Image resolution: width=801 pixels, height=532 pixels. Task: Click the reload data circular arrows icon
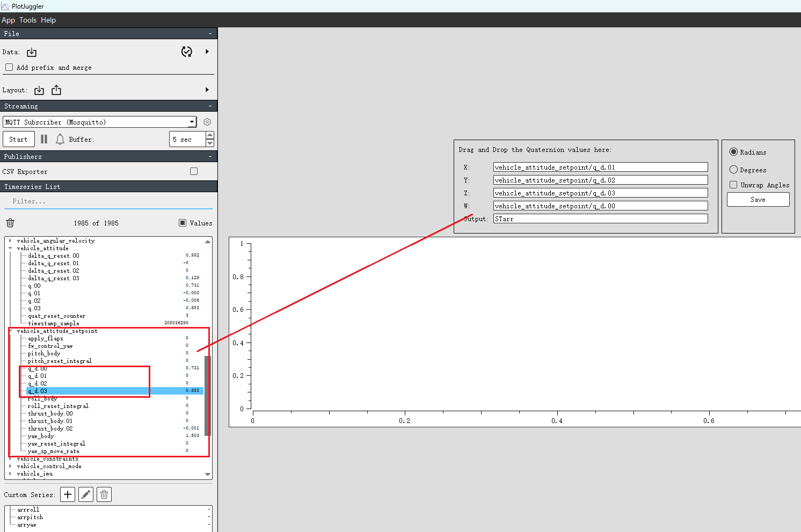[x=186, y=52]
